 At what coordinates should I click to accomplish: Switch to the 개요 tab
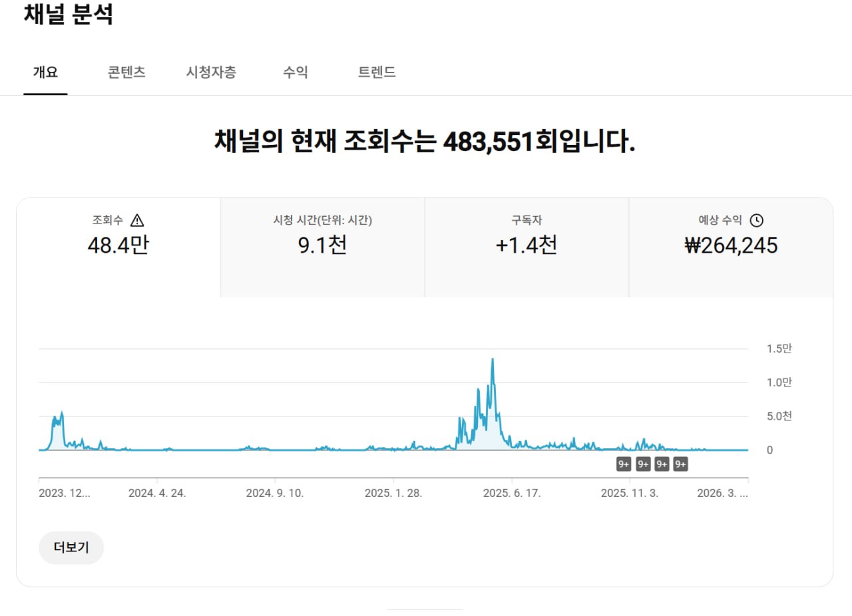tap(45, 73)
